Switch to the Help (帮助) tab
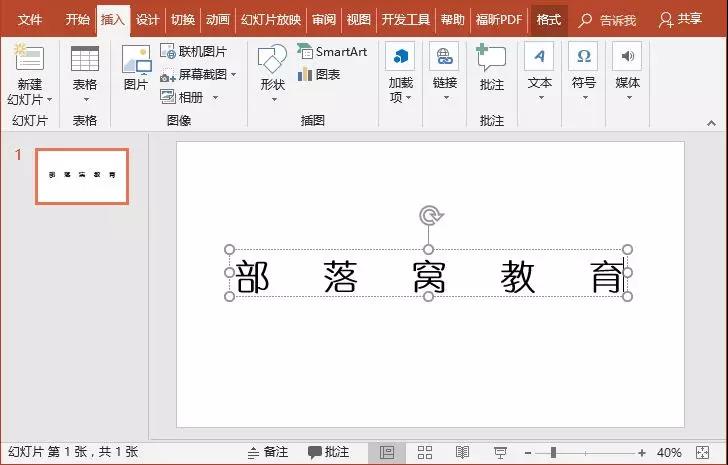This screenshot has width=728, height=465. point(452,20)
